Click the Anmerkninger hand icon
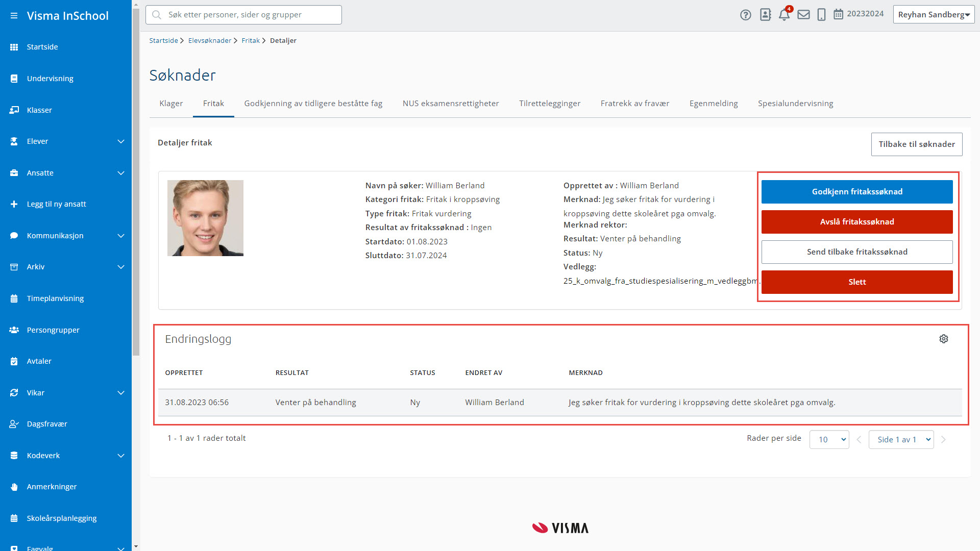 [x=14, y=487]
